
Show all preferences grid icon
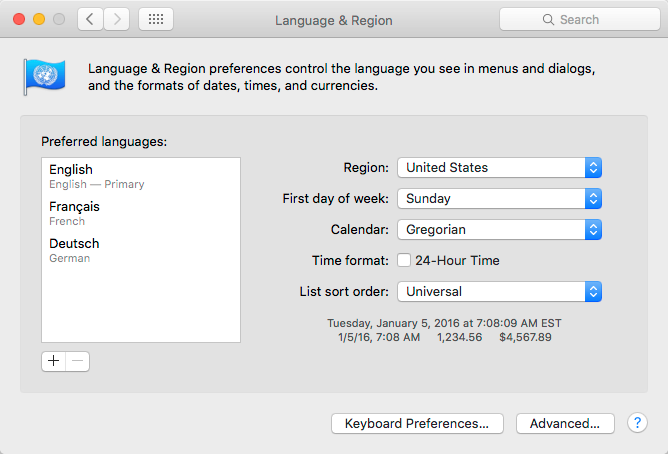[x=155, y=19]
